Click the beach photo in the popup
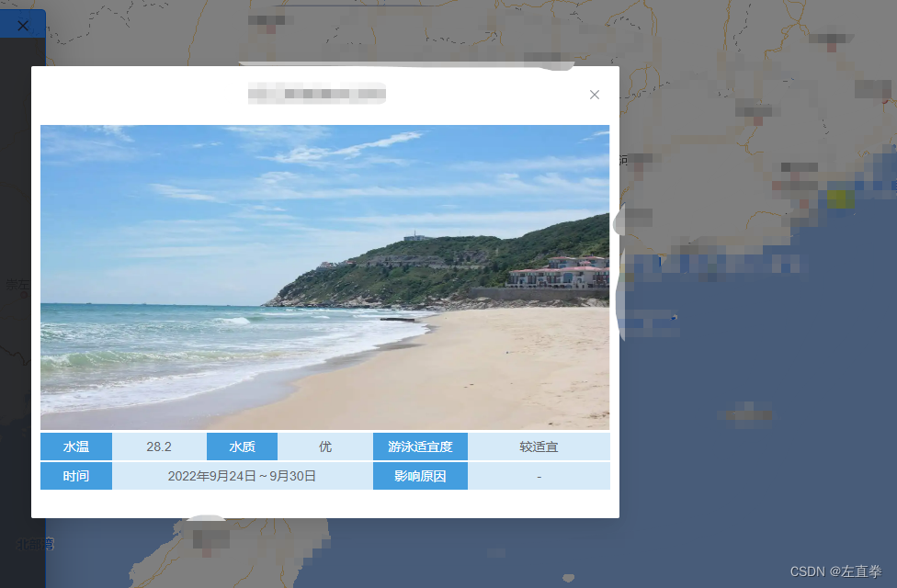The height and width of the screenshot is (588, 897). 325,277
